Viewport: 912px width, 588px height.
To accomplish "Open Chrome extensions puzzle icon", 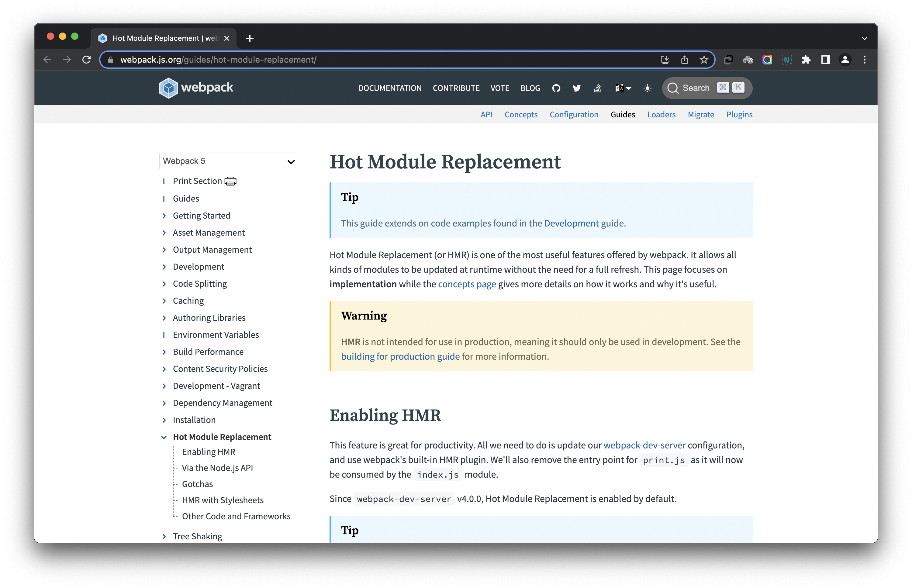I will pyautogui.click(x=806, y=60).
